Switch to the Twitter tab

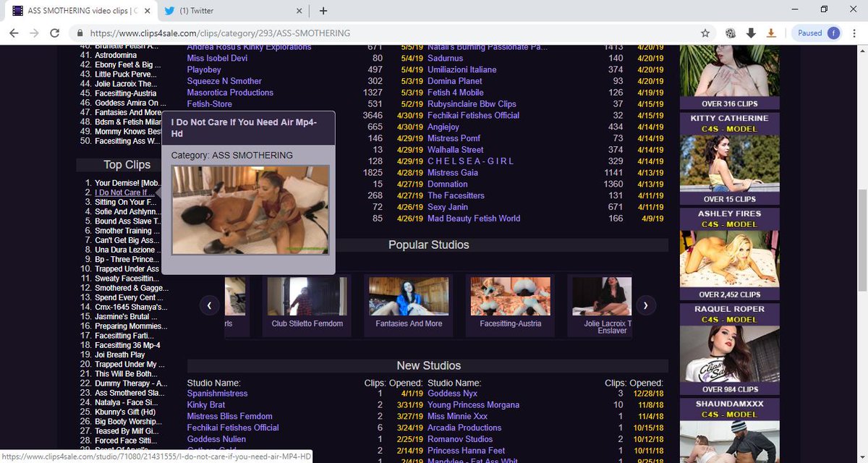231,11
